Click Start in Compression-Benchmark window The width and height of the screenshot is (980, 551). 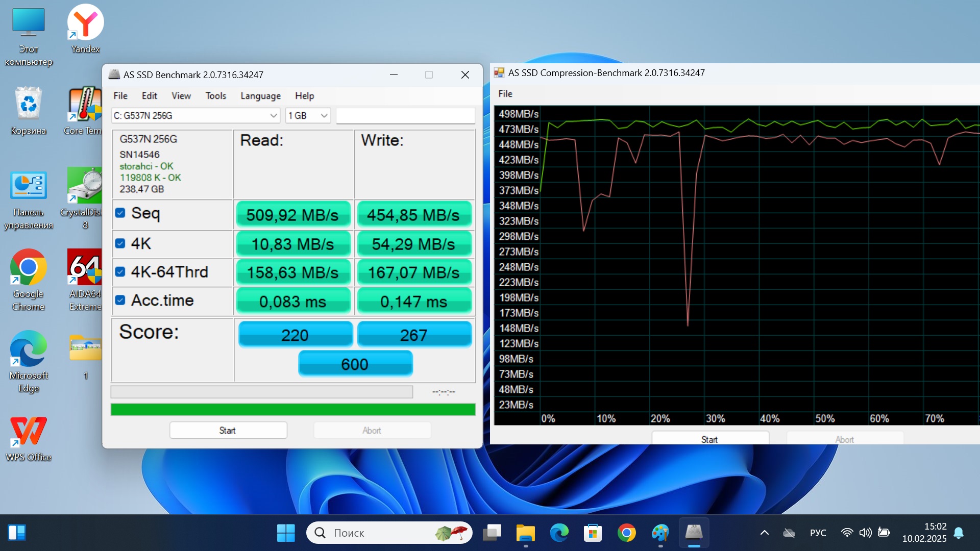click(710, 438)
